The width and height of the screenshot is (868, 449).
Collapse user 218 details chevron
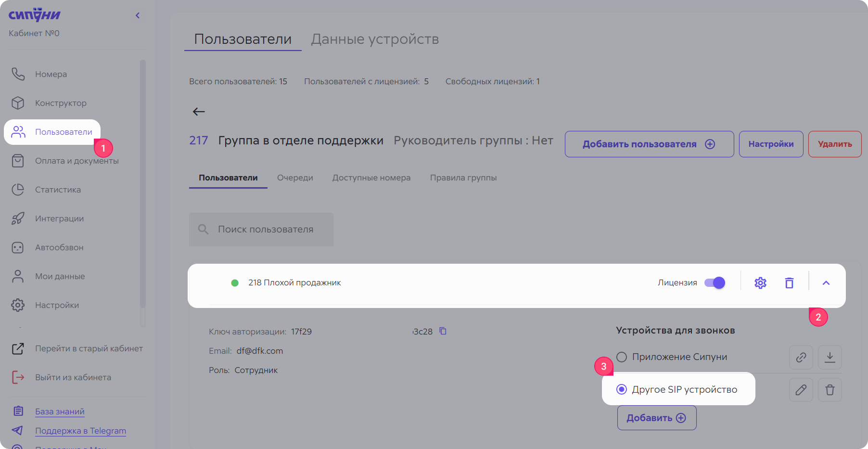click(x=826, y=283)
